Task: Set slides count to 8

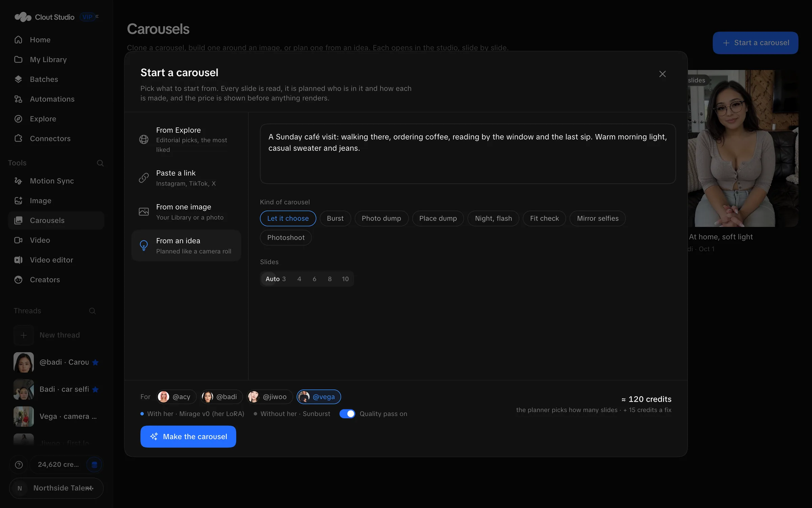Action: pos(330,279)
